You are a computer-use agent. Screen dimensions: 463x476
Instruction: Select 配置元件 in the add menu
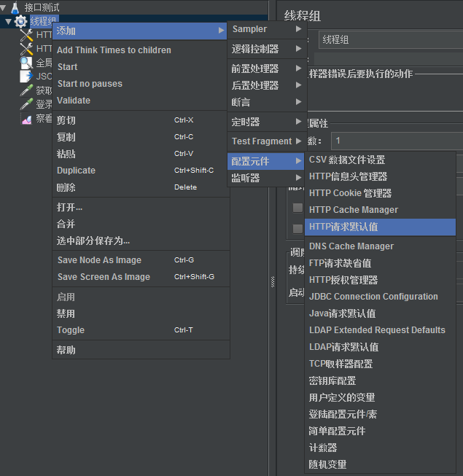[266, 161]
